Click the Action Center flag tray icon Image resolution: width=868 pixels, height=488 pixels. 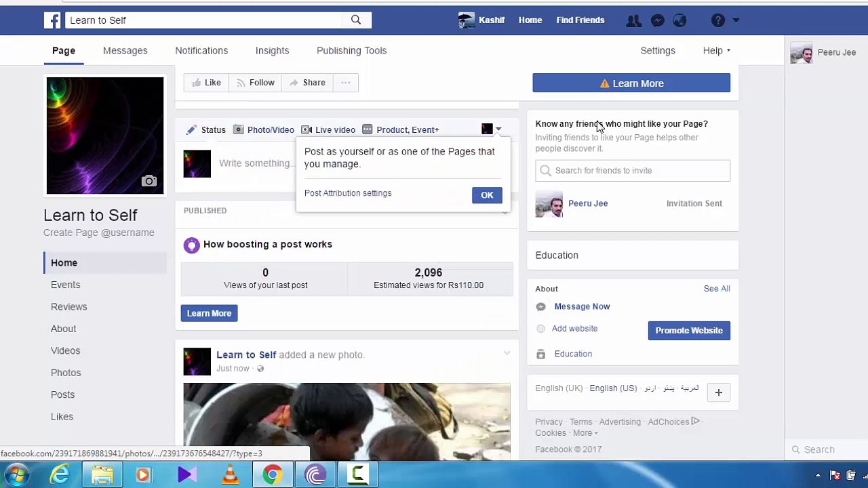pos(835,476)
